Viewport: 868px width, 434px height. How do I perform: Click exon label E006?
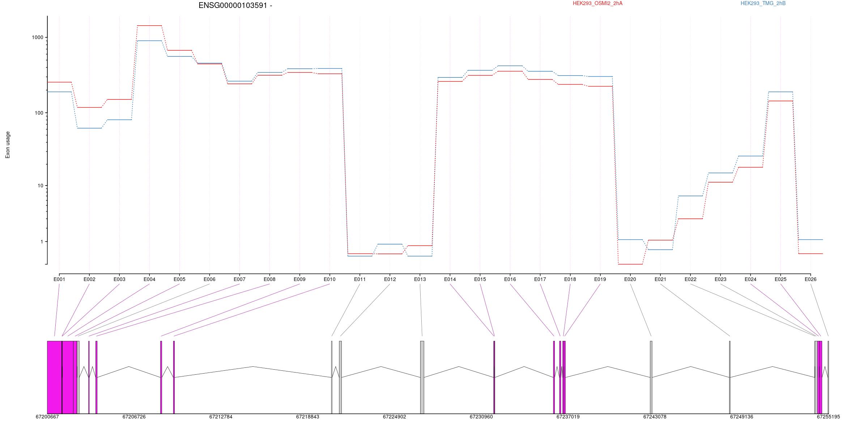(209, 279)
